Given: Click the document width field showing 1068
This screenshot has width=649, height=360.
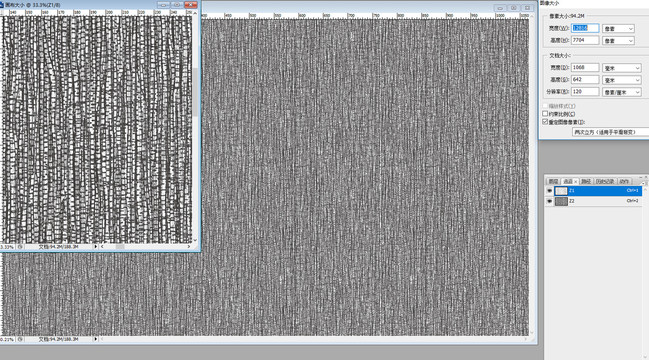Looking at the screenshot, I should 585,67.
